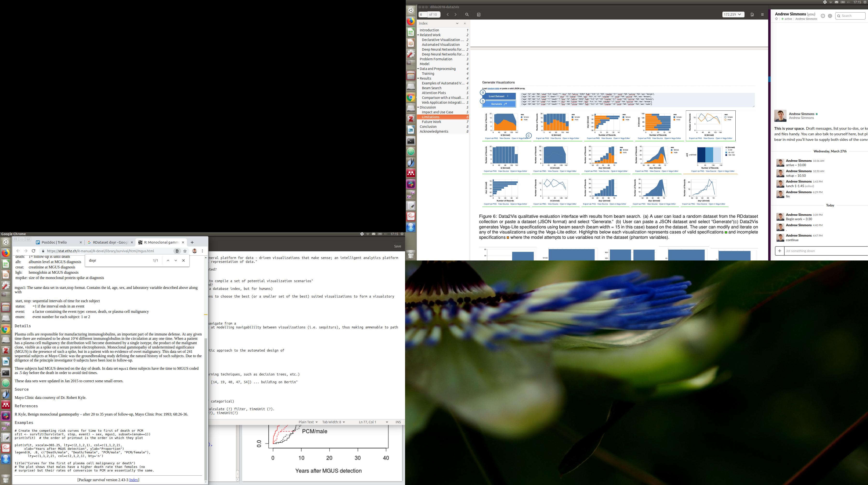Collapse the Discussion index section
Screen dimensions: 868x485
(x=418, y=108)
